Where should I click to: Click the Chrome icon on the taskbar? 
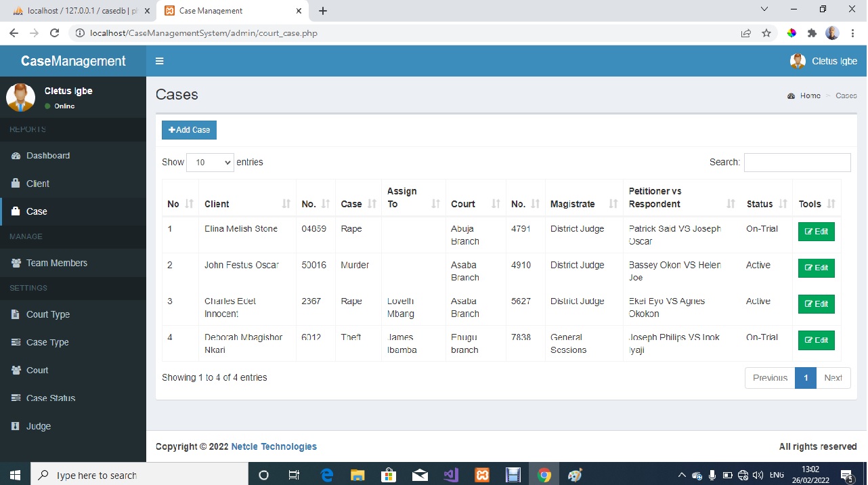(x=544, y=474)
